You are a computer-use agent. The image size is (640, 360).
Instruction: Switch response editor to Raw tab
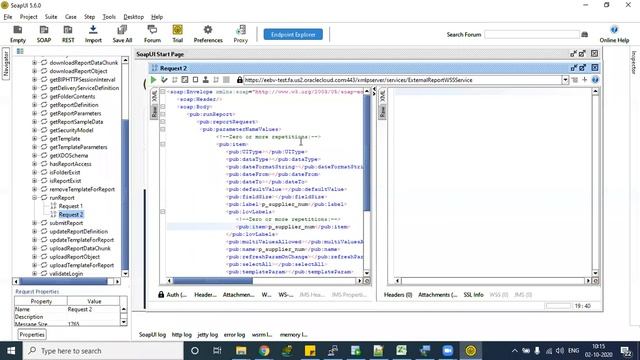tap(382, 111)
